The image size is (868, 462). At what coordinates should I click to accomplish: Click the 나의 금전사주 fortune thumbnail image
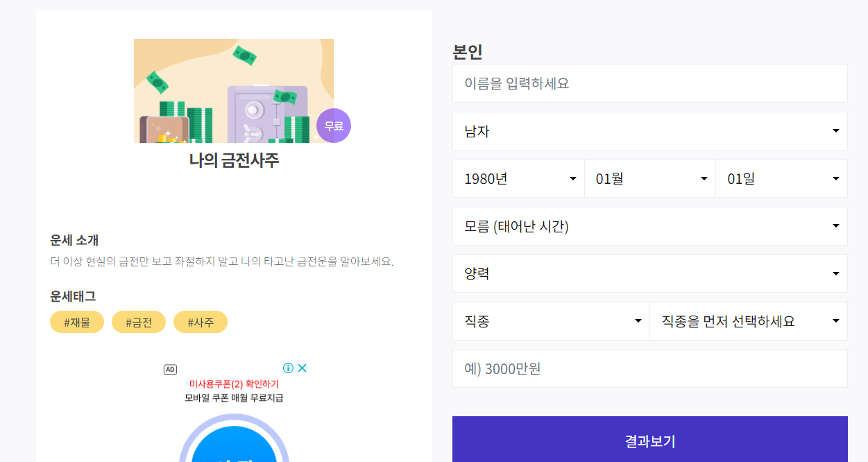(233, 90)
